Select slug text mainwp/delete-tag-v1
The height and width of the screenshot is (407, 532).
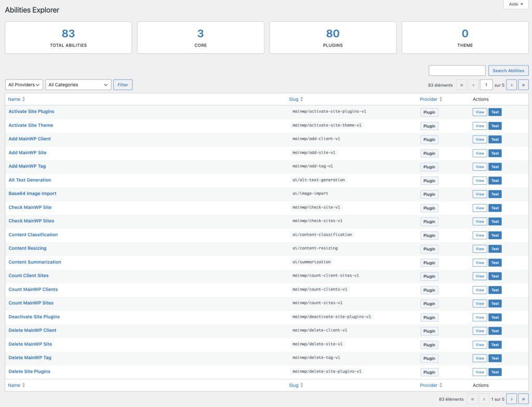click(316, 358)
